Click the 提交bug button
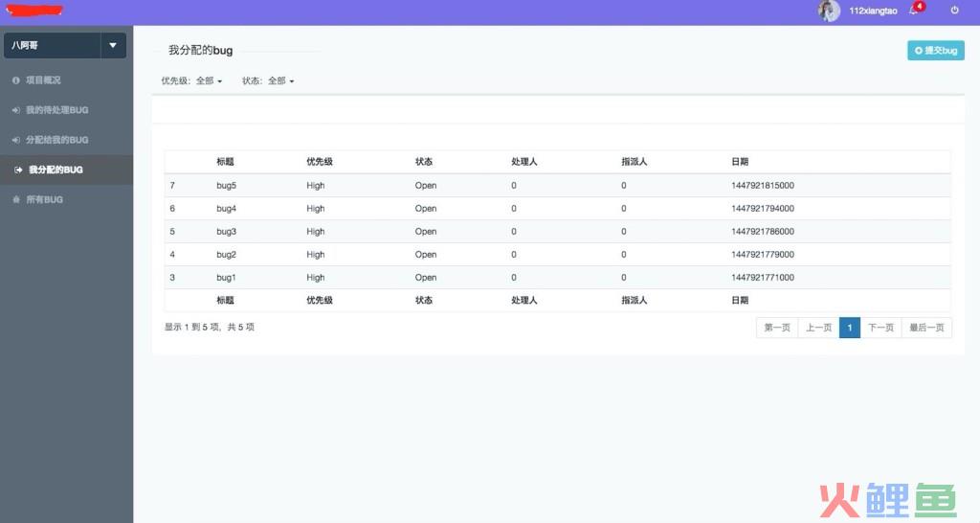Viewport: 980px width, 523px height. [936, 51]
